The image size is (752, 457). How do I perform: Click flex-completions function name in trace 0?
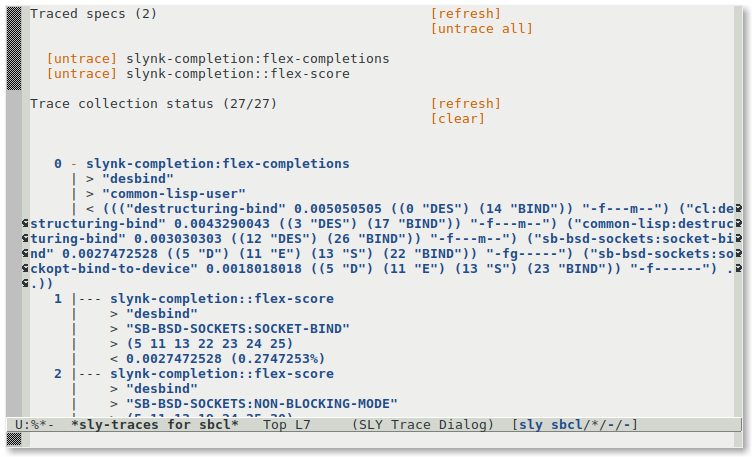tap(217, 164)
